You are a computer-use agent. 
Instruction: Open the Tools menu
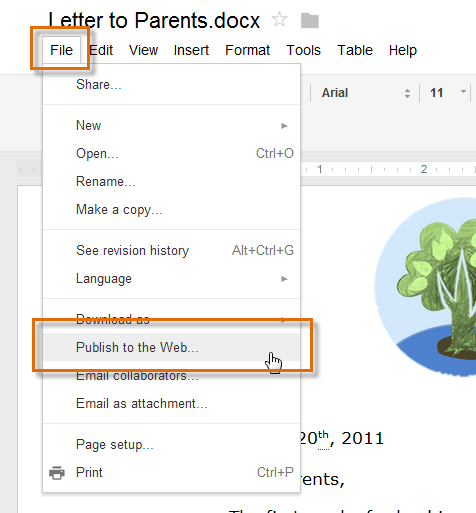(x=303, y=50)
